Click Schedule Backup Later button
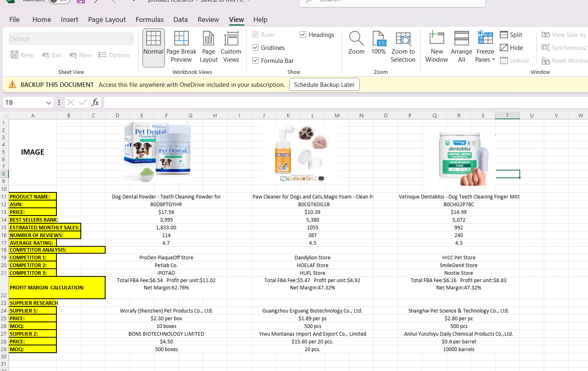This screenshot has width=588, height=371. click(324, 84)
